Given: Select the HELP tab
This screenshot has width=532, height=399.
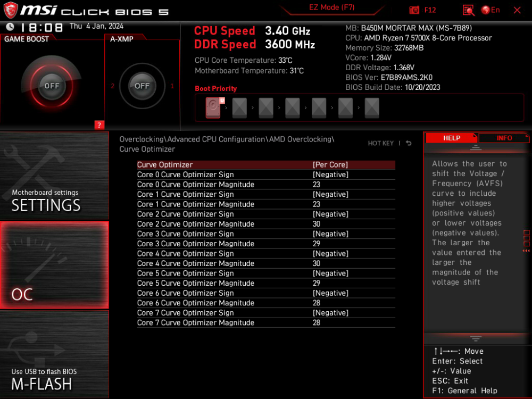Looking at the screenshot, I should tap(452, 138).
